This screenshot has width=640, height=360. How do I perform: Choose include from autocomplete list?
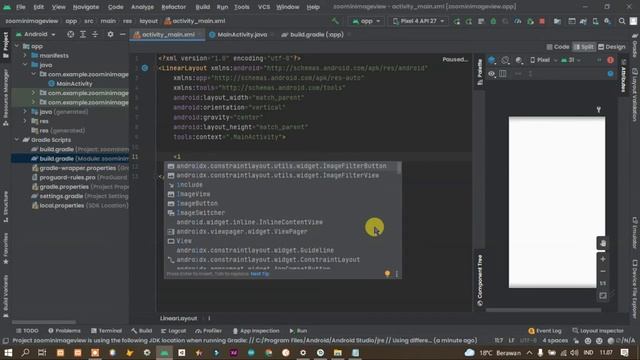[x=282, y=184]
